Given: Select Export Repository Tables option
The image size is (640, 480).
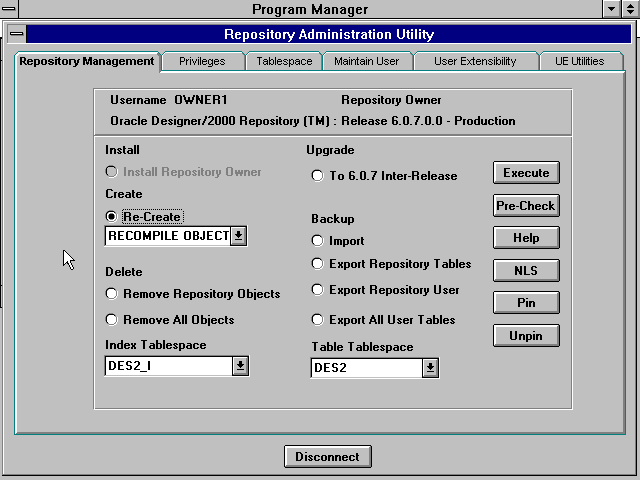Looking at the screenshot, I should pyautogui.click(x=318, y=265).
